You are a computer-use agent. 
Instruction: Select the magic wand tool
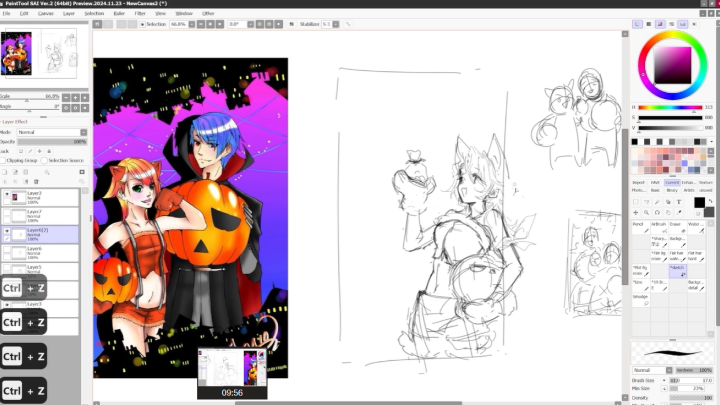tap(657, 202)
